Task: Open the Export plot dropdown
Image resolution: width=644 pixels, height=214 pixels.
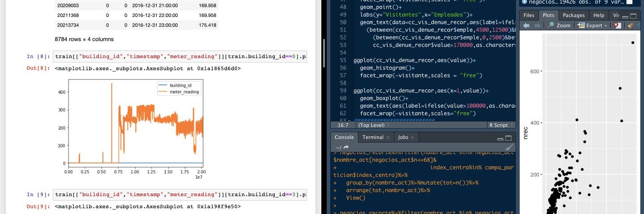Action: [x=592, y=25]
